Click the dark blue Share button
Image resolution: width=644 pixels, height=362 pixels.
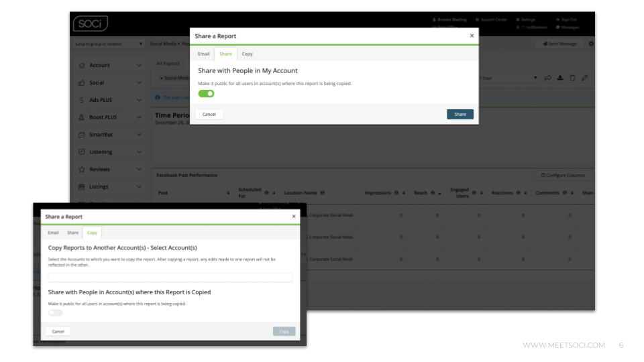460,115
